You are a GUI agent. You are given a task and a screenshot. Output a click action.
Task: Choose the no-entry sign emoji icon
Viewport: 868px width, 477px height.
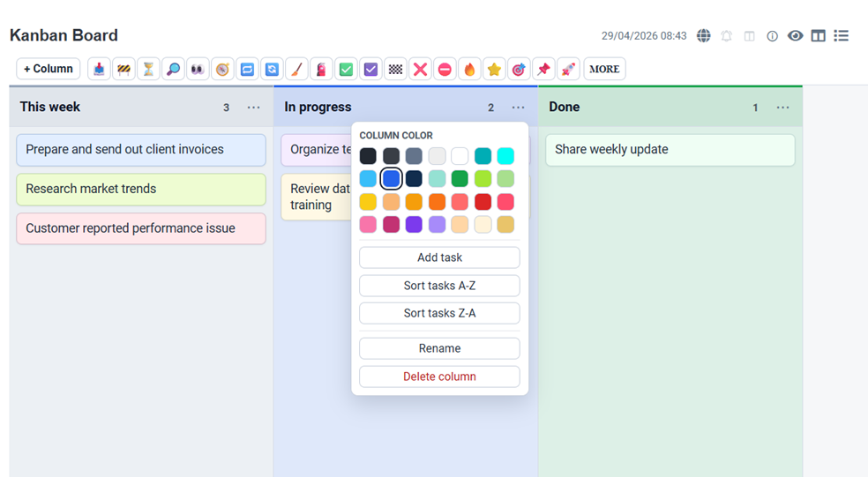click(x=445, y=69)
